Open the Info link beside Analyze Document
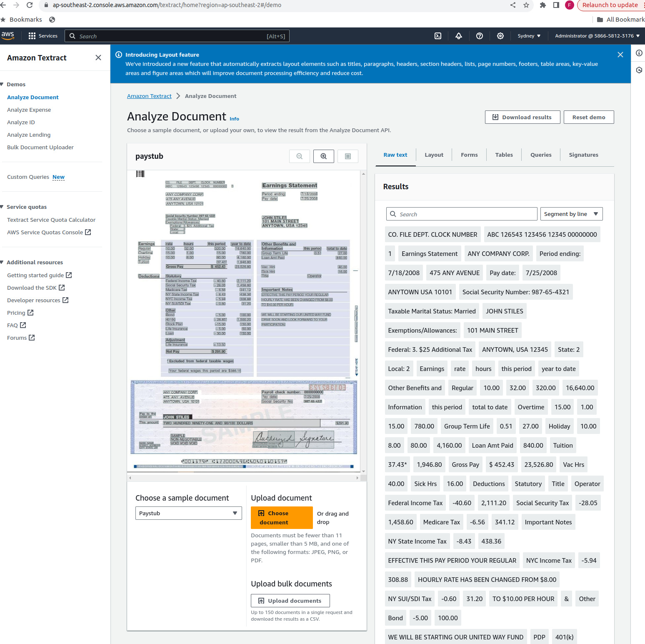This screenshot has width=645, height=644. tap(235, 119)
